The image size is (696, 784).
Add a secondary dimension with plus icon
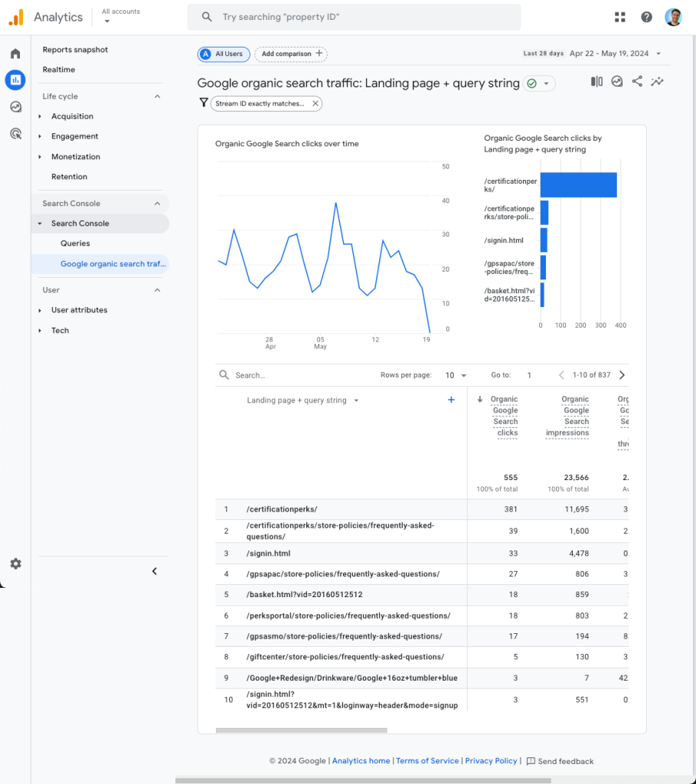(x=451, y=400)
